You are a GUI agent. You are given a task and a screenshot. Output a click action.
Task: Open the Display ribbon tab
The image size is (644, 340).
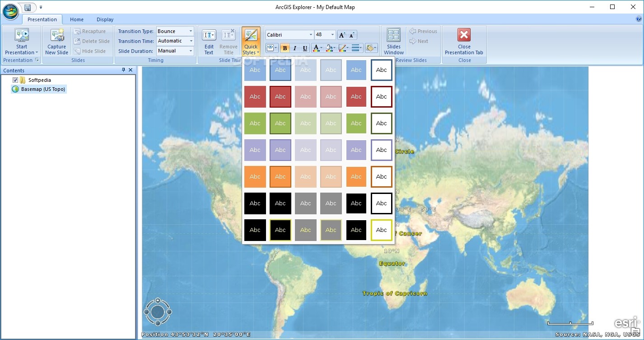(105, 19)
